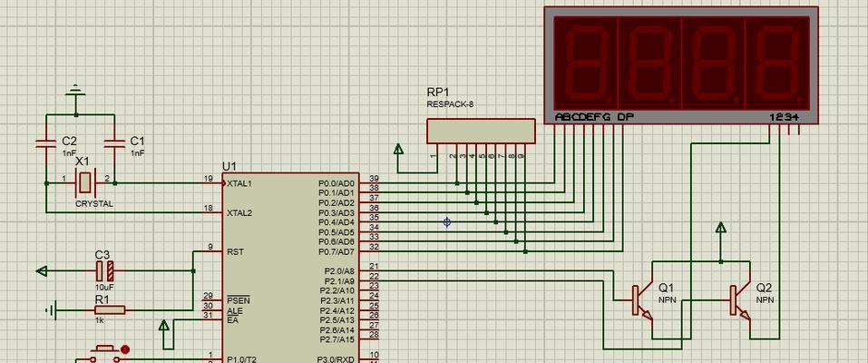Click the R1 reference label
The image size is (868, 363).
tap(102, 299)
